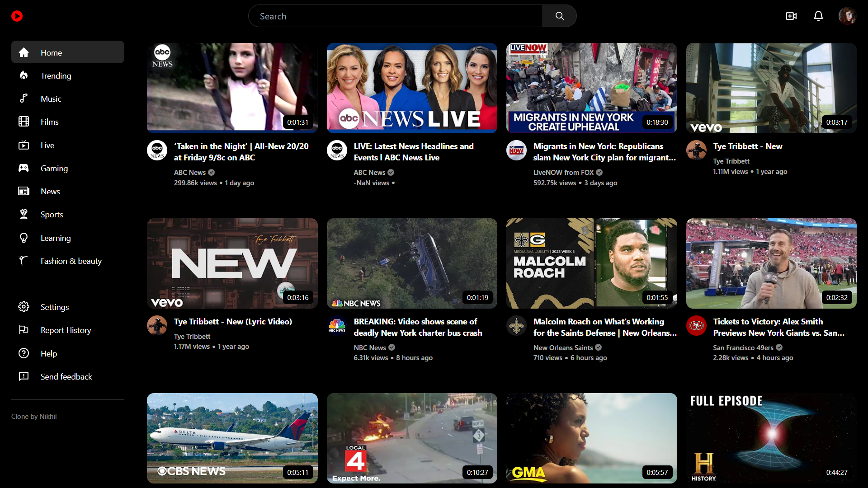
Task: Click the Settings gear icon
Action: [x=24, y=307]
